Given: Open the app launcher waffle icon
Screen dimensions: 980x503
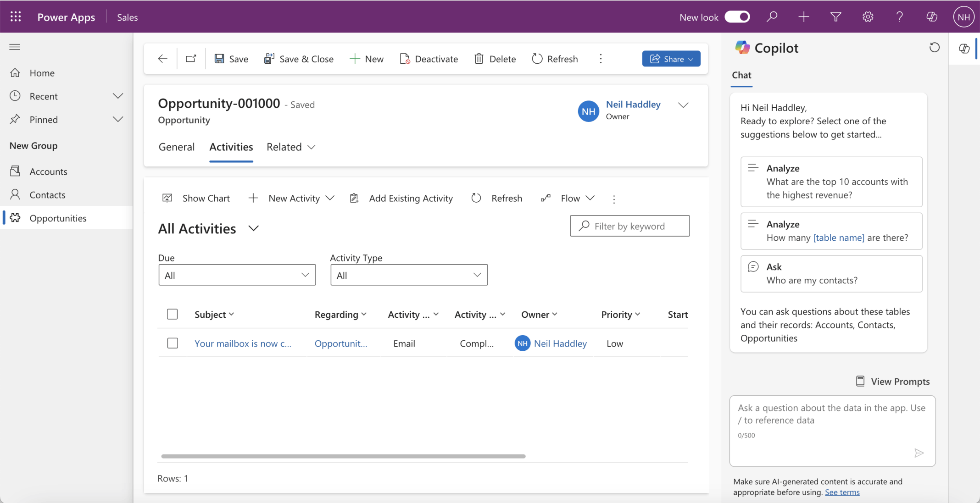Looking at the screenshot, I should click(16, 17).
